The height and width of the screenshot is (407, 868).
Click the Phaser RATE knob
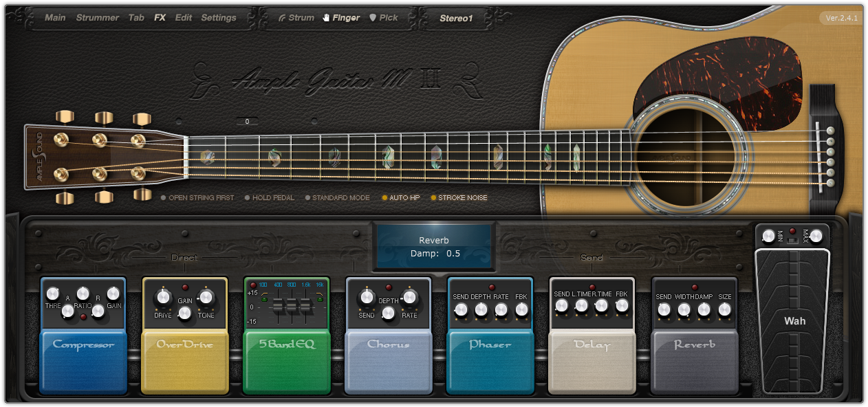(501, 310)
